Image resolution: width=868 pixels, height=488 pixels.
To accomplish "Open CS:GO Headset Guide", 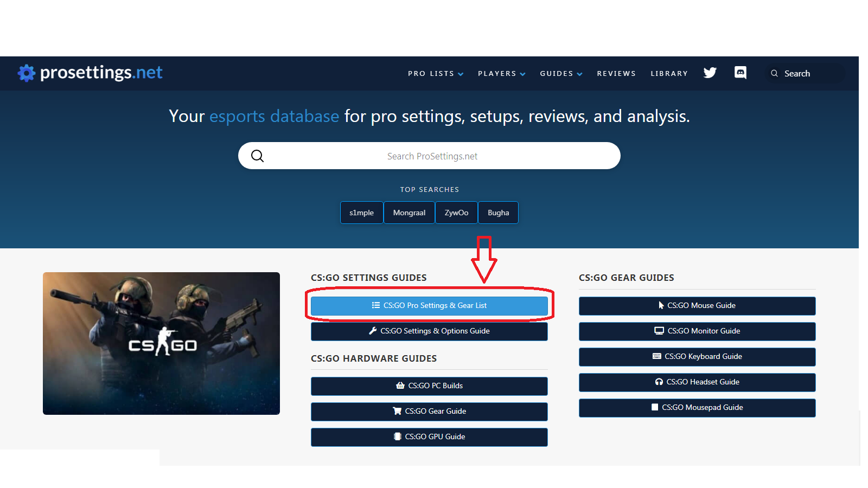I will click(697, 382).
